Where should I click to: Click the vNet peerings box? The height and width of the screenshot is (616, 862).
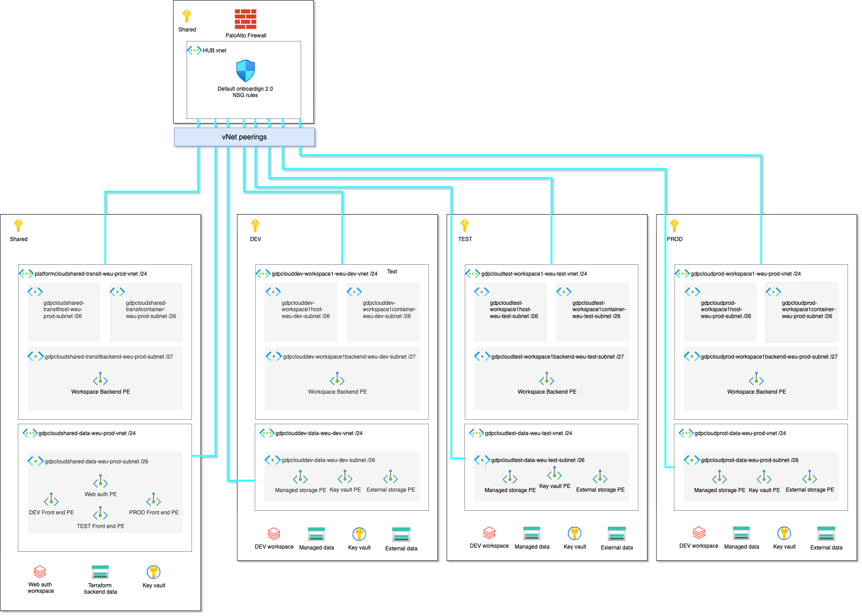[244, 137]
